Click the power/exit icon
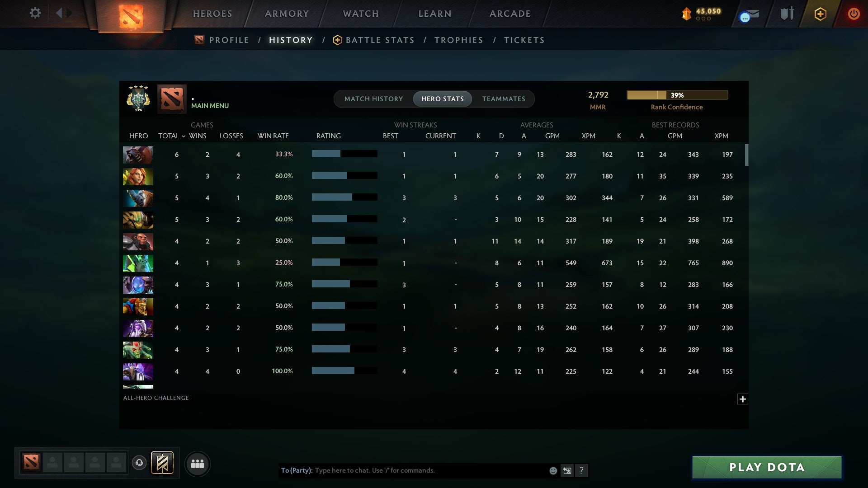868x488 pixels. point(854,14)
